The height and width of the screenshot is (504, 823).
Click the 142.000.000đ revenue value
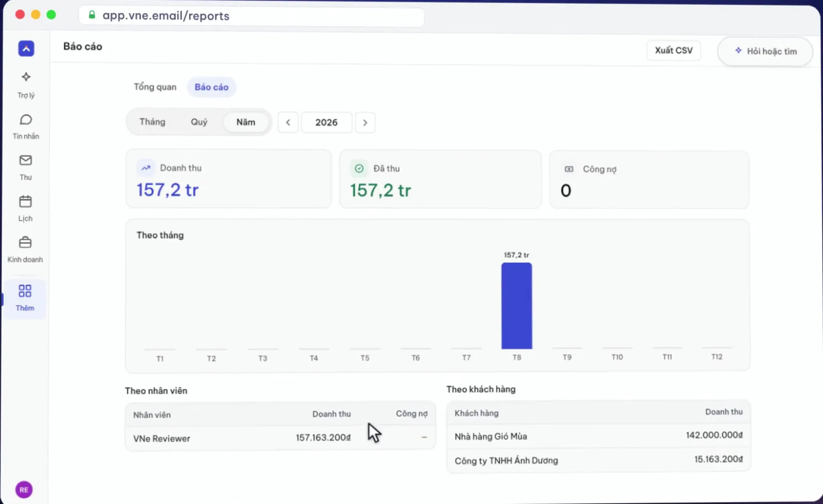[714, 435]
